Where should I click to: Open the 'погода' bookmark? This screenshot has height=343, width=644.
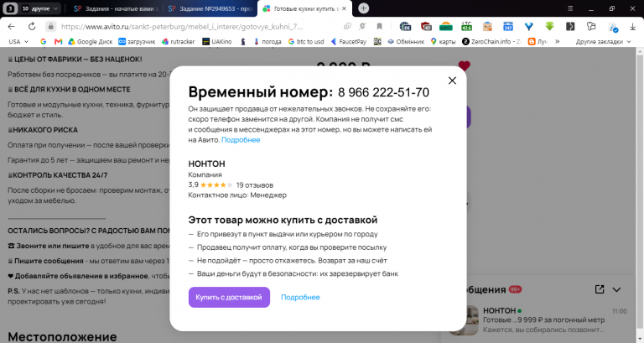click(267, 41)
